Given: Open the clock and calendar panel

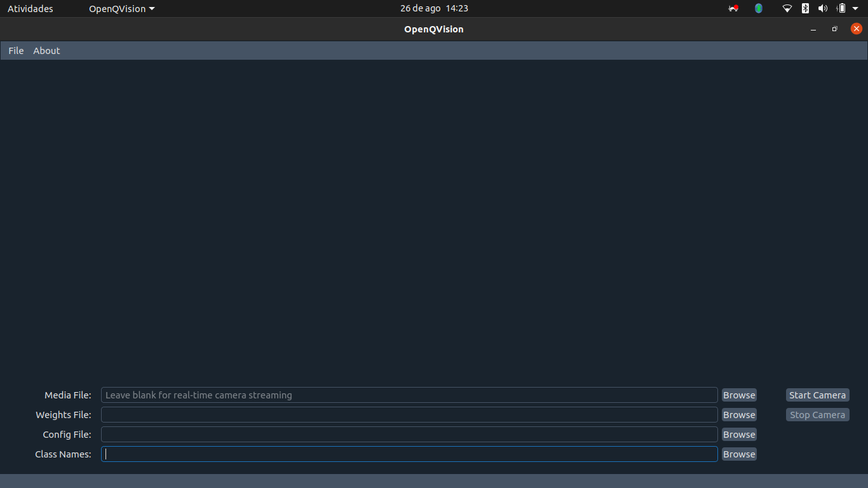Looking at the screenshot, I should (434, 9).
